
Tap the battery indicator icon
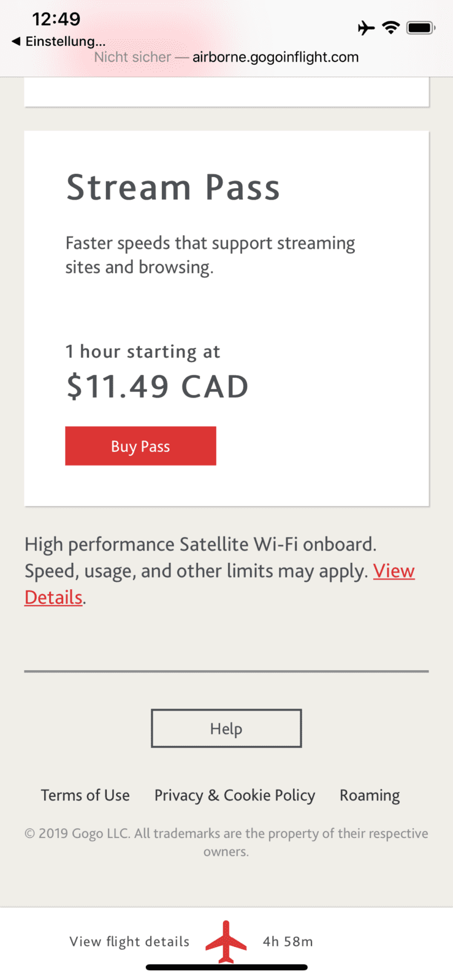(421, 28)
